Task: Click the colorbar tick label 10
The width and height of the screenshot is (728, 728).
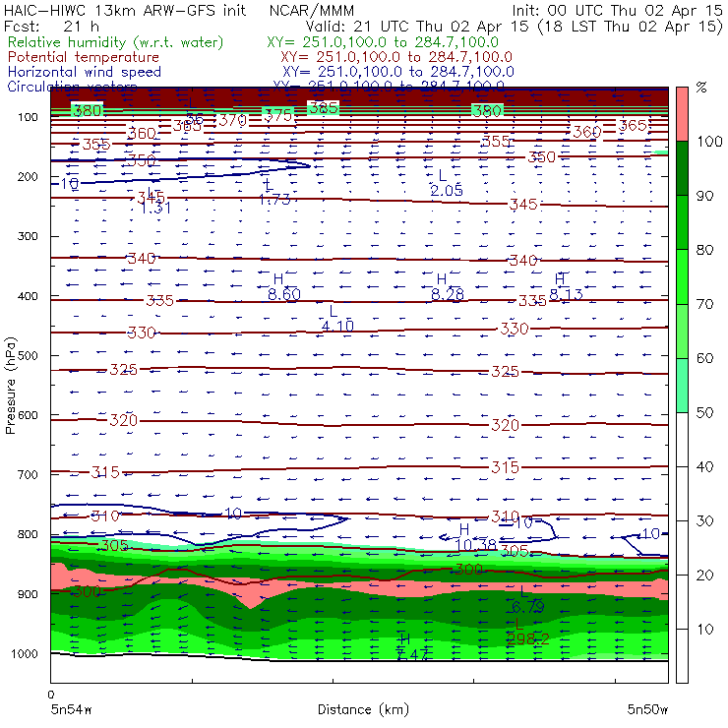Action: point(704,629)
